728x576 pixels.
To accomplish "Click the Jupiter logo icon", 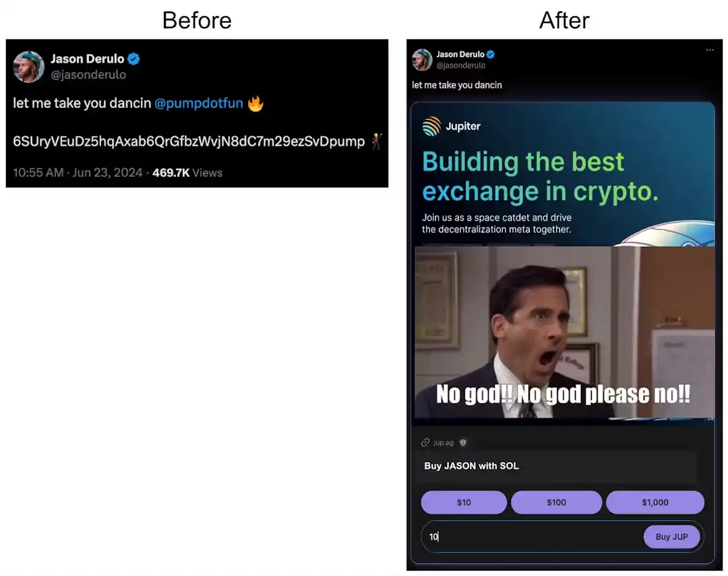I will (431, 126).
